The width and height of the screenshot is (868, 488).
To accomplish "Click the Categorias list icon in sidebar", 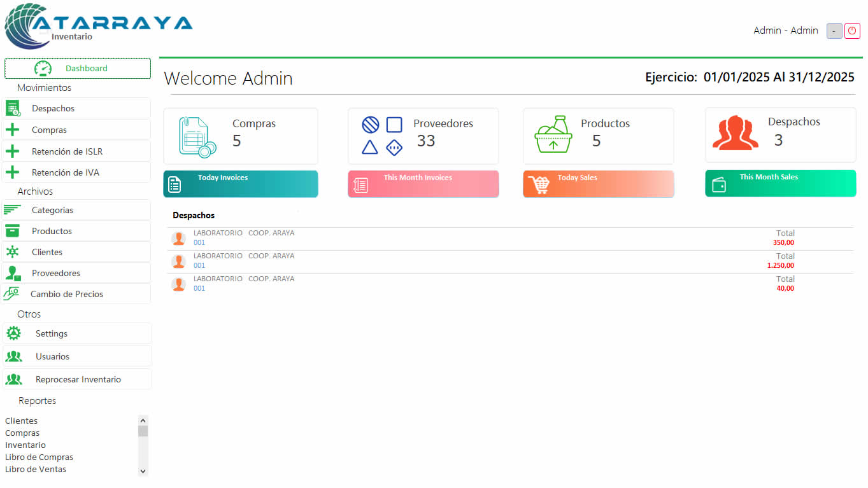I will click(x=12, y=210).
